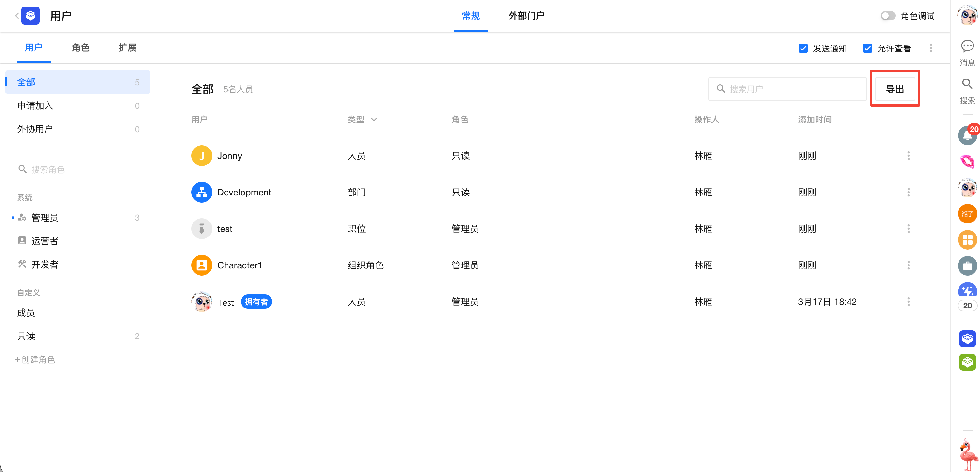Viewport: 980px width, 472px height.
Task: Select the 开发者 role
Action: pyautogui.click(x=78, y=265)
